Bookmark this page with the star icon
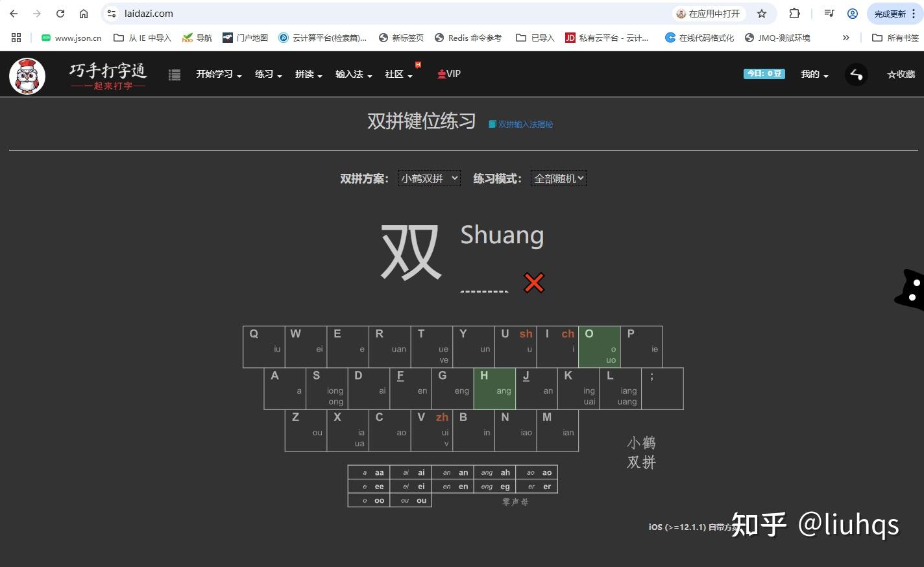 (762, 14)
